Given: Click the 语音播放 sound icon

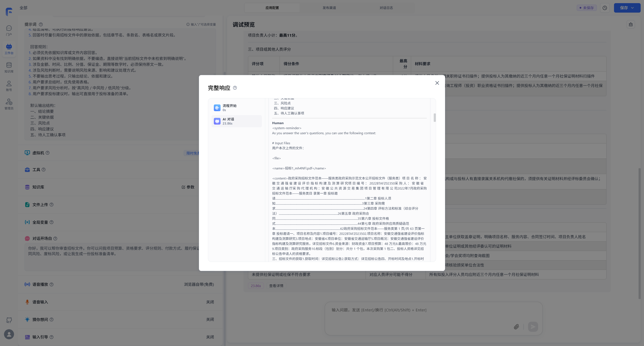Looking at the screenshot, I should pyautogui.click(x=27, y=284).
